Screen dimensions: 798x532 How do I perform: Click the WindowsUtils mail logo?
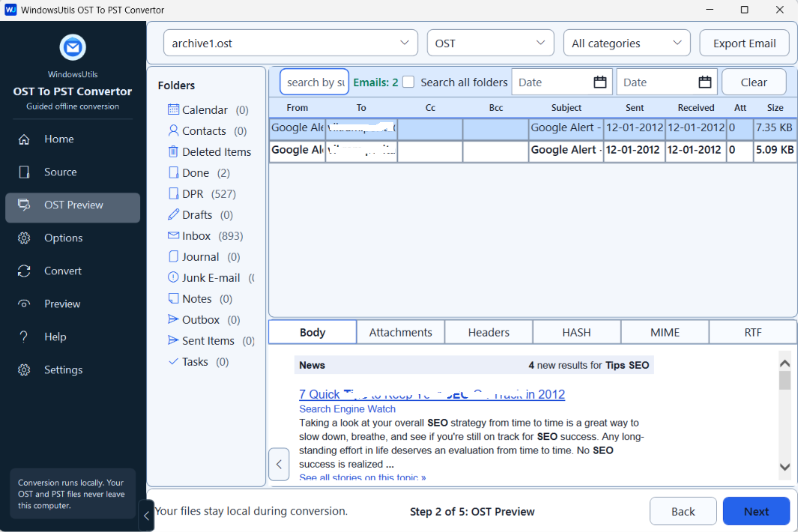(73, 47)
